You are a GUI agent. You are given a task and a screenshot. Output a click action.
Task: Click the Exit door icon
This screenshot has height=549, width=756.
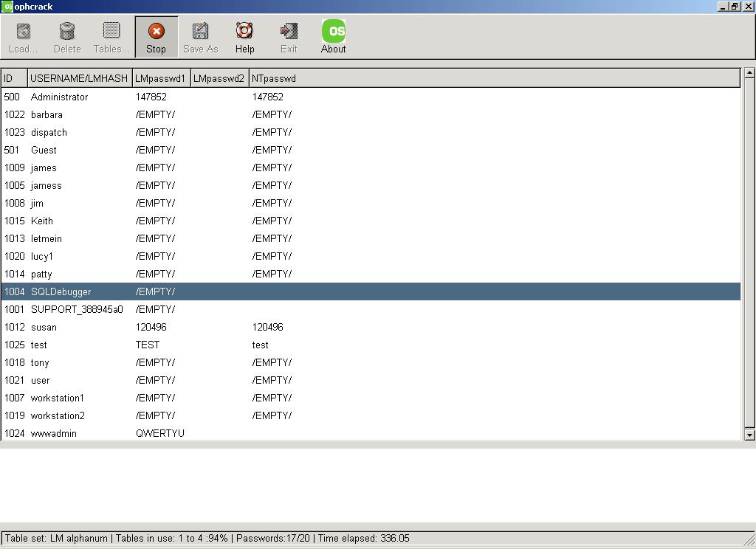(x=289, y=31)
